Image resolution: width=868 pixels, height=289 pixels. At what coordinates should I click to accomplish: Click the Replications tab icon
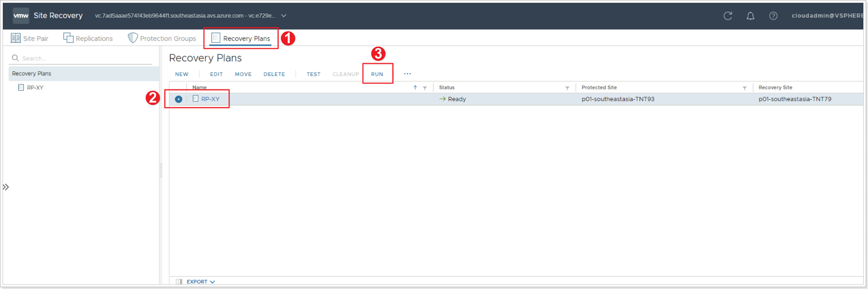click(68, 38)
